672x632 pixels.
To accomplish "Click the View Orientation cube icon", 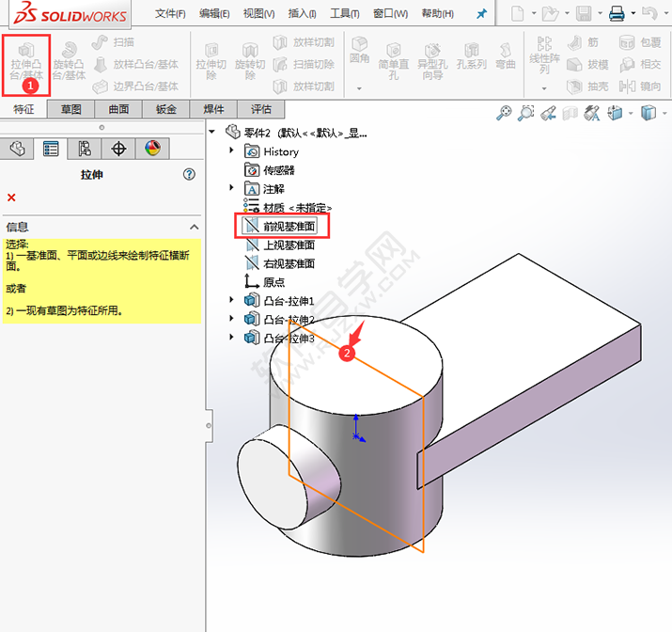I will click(x=615, y=113).
